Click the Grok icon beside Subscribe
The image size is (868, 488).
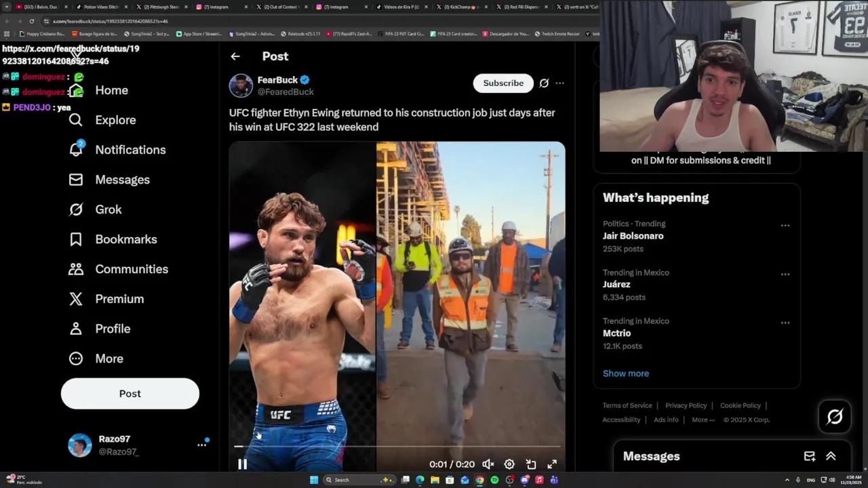(544, 83)
